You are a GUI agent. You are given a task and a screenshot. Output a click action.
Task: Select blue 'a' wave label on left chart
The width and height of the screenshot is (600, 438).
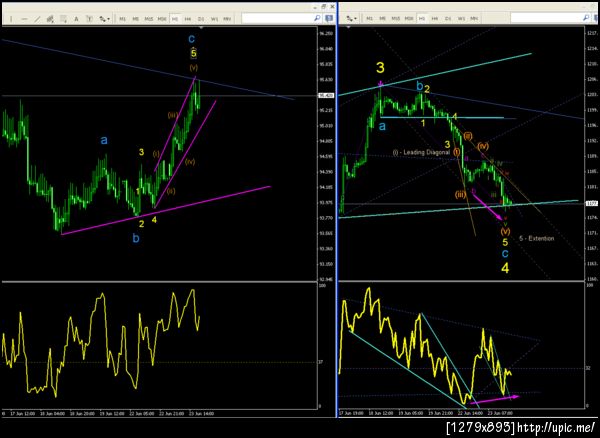pyautogui.click(x=104, y=141)
